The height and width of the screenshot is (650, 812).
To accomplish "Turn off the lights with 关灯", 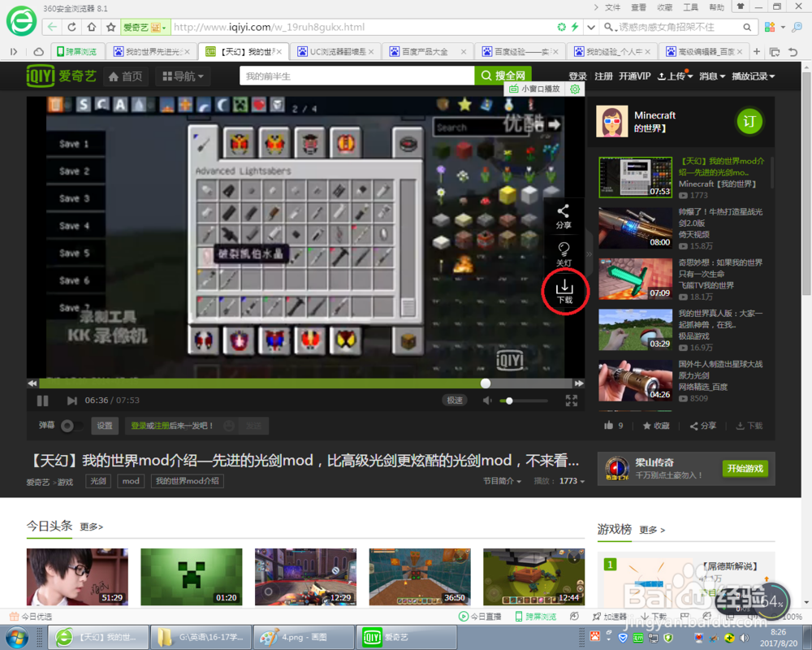I will click(563, 254).
